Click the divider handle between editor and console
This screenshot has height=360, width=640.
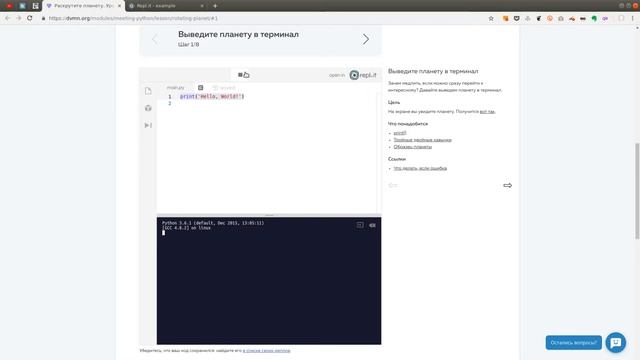(269, 215)
